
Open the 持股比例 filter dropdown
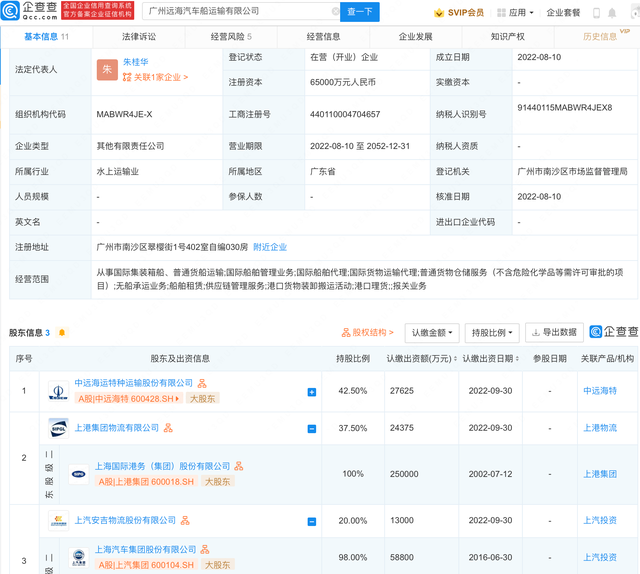(492, 333)
